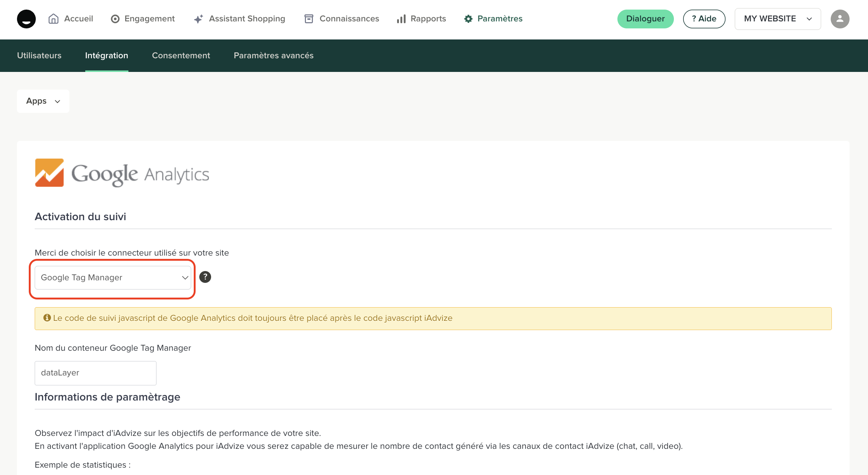Screen dimensions: 868x475
Task: Click the Connaissances archive icon
Action: click(x=309, y=19)
